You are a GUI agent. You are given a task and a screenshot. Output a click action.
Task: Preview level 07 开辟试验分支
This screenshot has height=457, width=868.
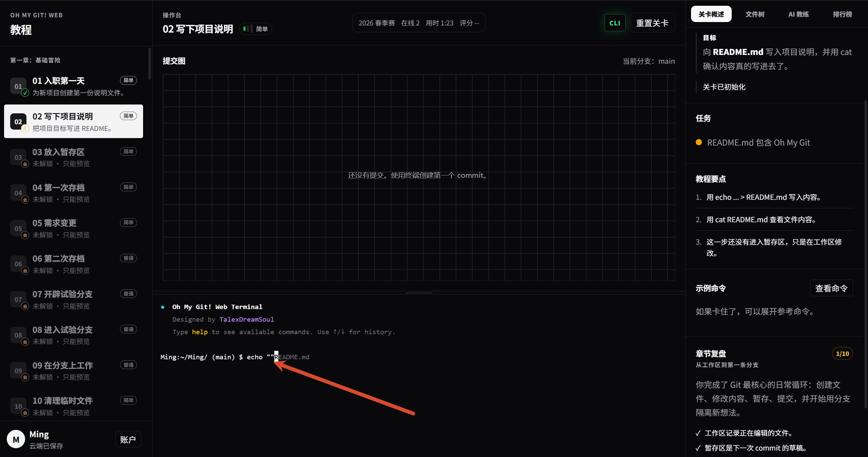click(x=74, y=299)
